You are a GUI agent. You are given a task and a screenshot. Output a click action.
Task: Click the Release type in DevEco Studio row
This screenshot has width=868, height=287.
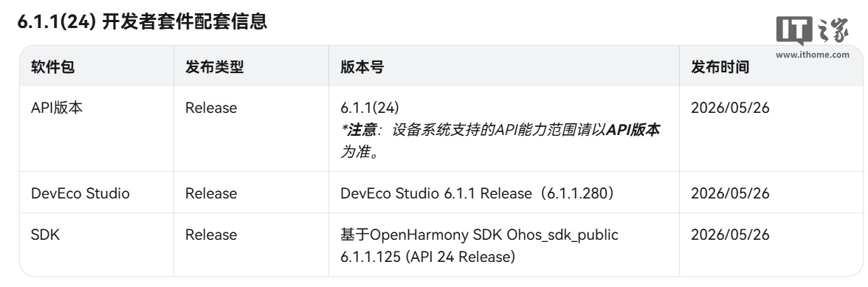pyautogui.click(x=211, y=193)
